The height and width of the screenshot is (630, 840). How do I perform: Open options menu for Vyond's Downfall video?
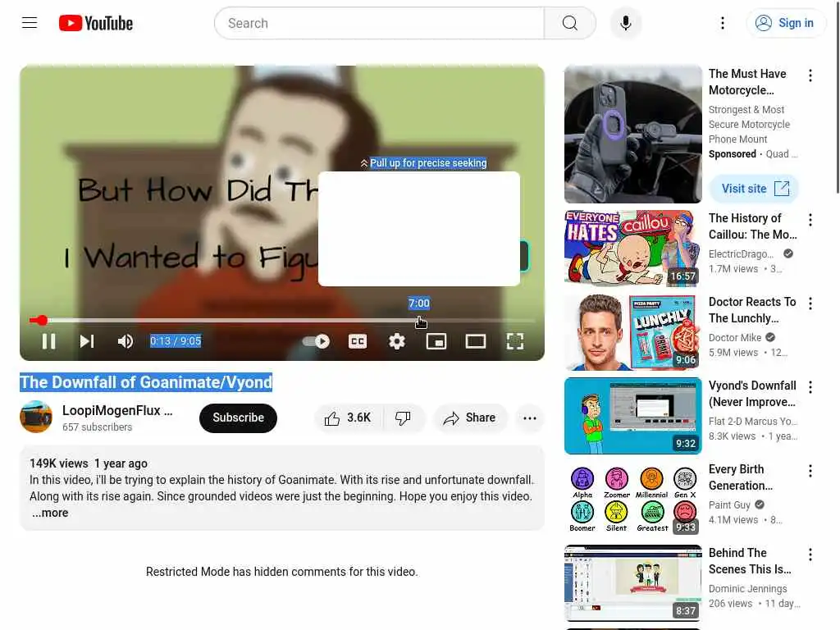point(810,387)
